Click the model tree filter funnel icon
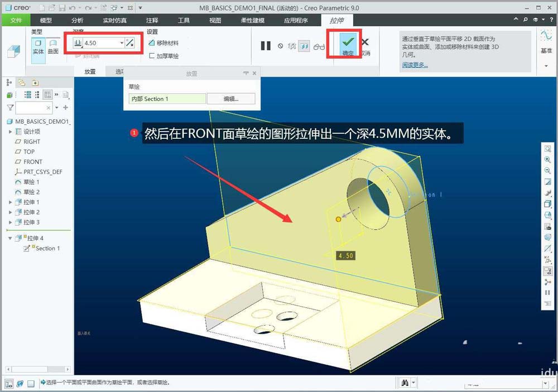 pos(10,108)
